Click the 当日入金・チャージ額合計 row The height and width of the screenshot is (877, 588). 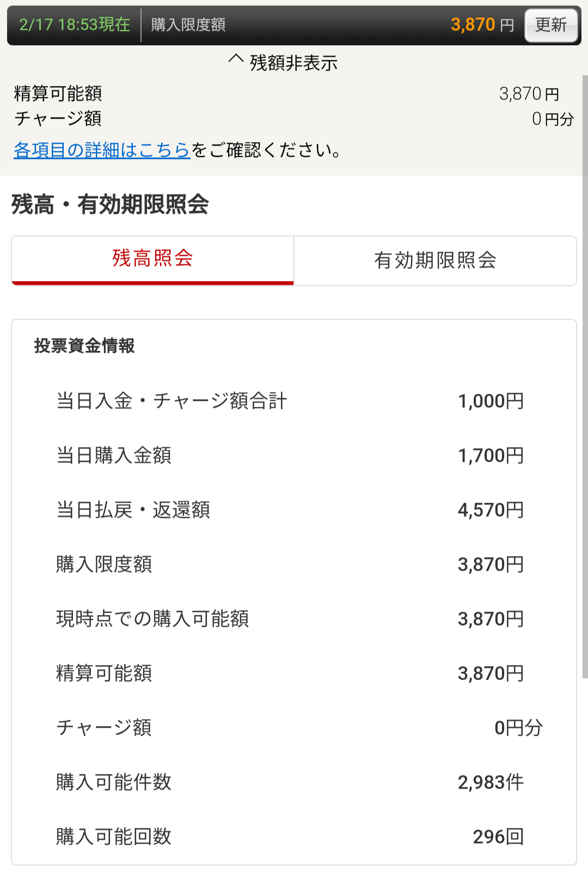coord(290,401)
